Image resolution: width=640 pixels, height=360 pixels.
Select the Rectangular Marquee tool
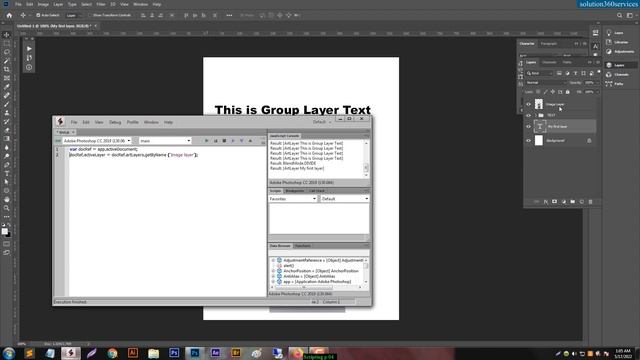click(7, 43)
